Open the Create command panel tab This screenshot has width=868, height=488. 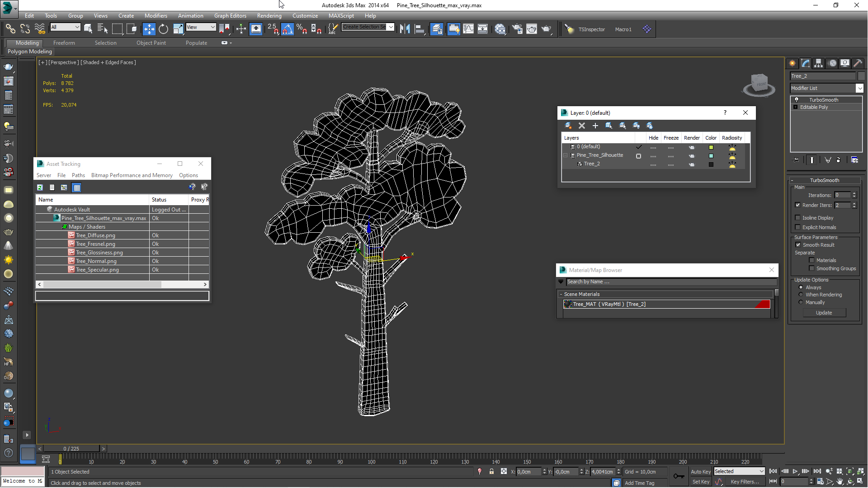[x=792, y=63]
